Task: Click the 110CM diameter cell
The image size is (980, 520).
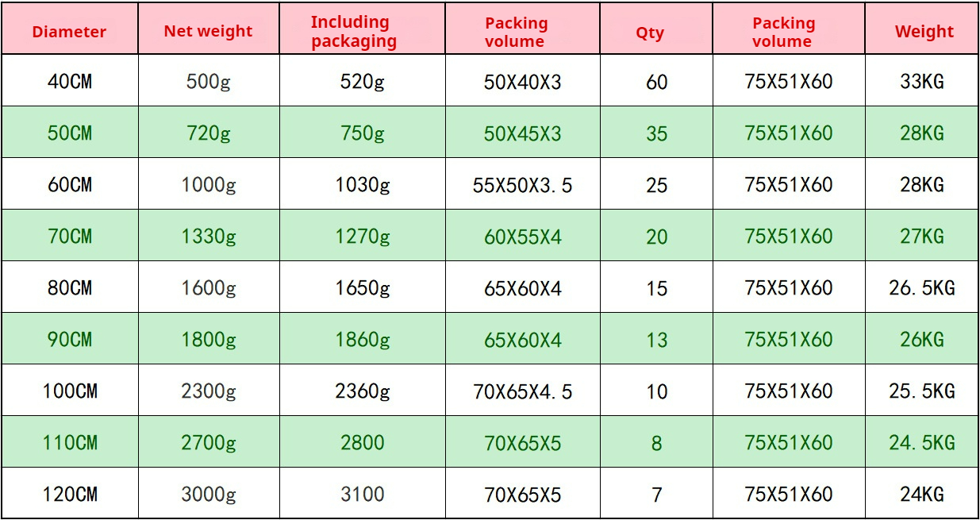Action: (70, 443)
